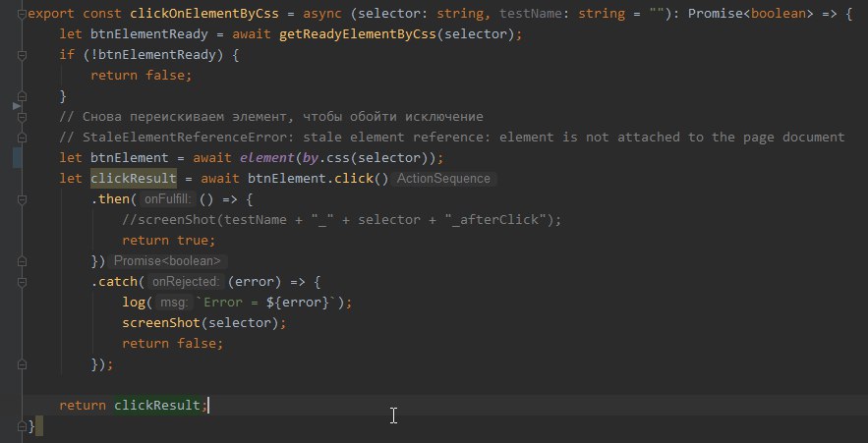Screen dimensions: 868x443
Task: Click return false inside the if block
Action: [x=142, y=76]
